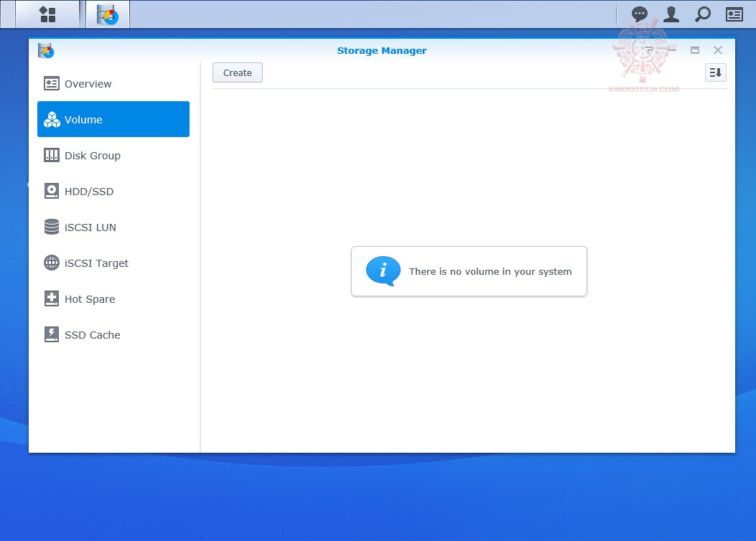Viewport: 756px width, 541px height.
Task: Open the SSD Cache section
Action: pos(113,335)
